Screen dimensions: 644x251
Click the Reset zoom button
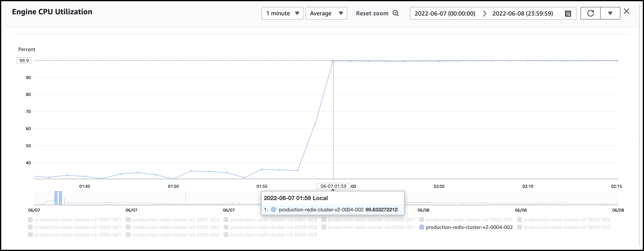point(377,13)
